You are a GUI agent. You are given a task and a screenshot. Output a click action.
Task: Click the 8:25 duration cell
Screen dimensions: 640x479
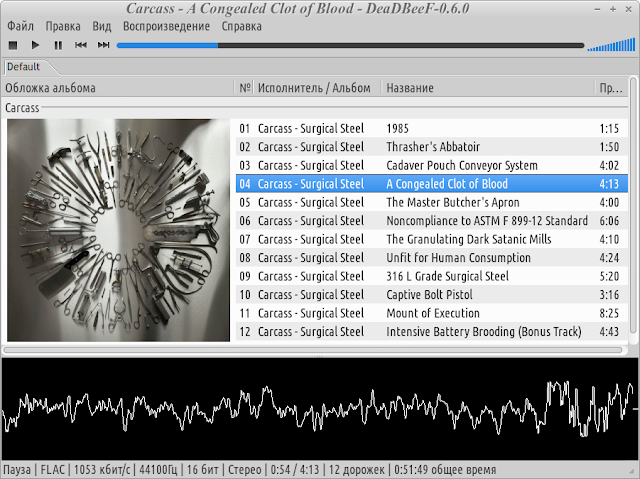pos(609,313)
